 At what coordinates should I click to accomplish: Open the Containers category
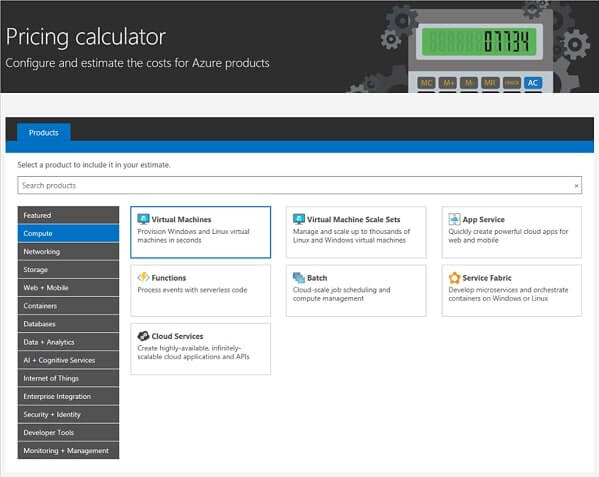click(x=68, y=306)
